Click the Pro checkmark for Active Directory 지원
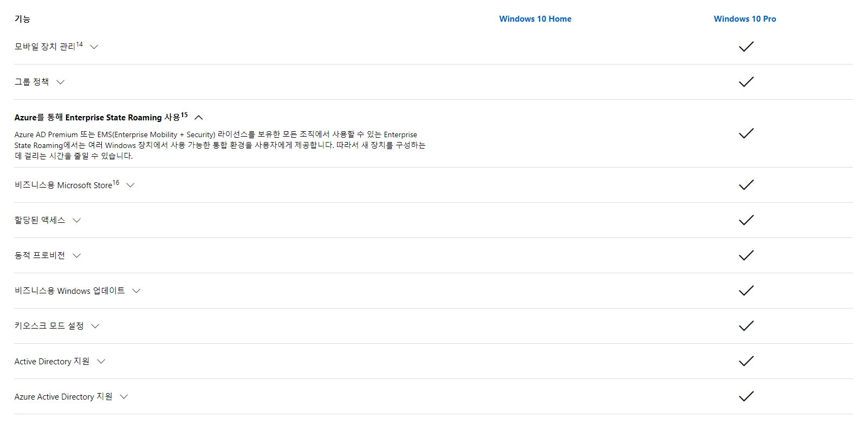The height and width of the screenshot is (424, 868). tap(746, 361)
